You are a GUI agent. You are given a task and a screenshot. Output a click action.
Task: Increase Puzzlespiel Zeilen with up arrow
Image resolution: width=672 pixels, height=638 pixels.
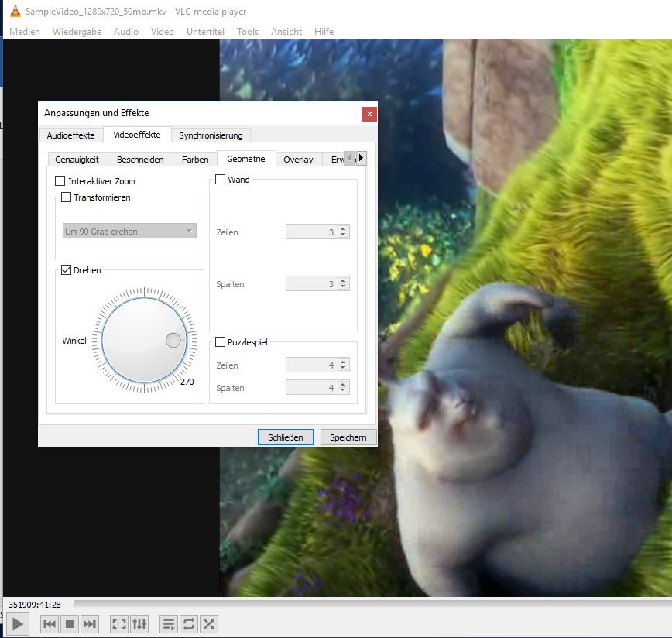tap(342, 362)
